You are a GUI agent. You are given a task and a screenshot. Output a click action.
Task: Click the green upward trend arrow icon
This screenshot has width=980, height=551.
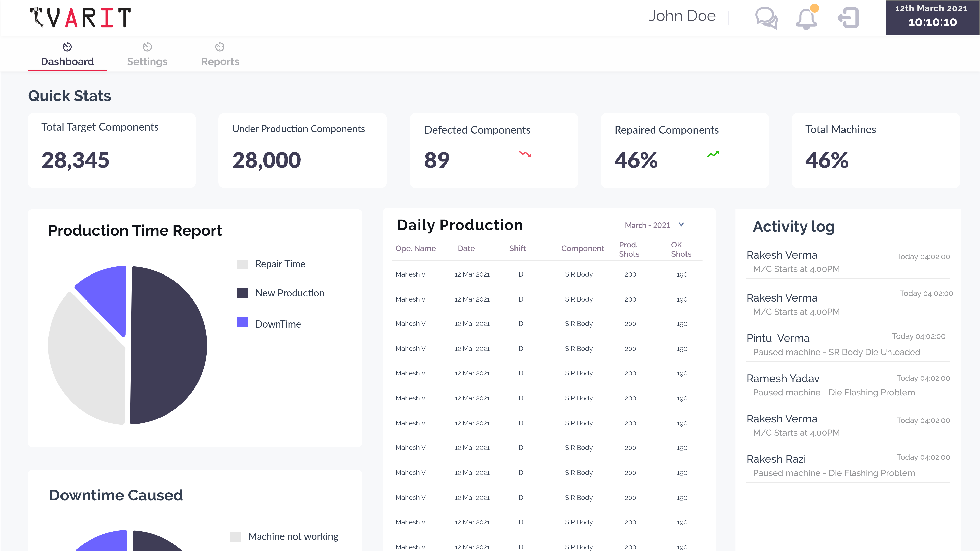[x=713, y=154]
